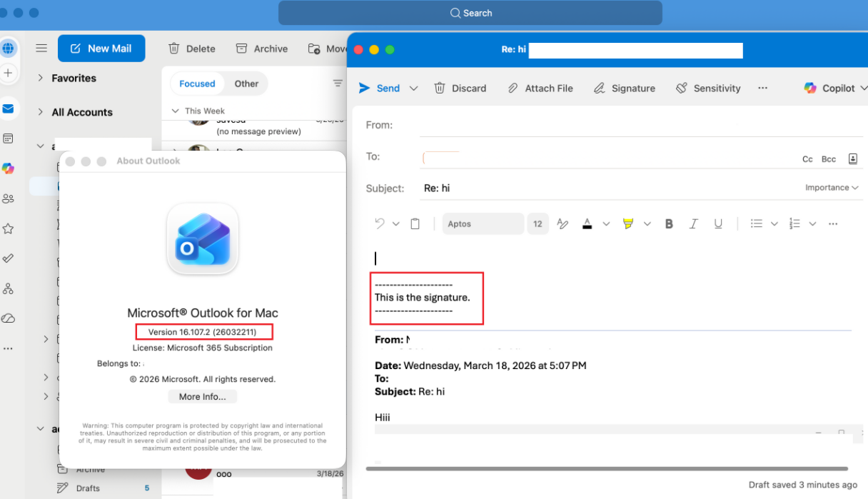Attach a file using the paperclip
The height and width of the screenshot is (499, 868).
coord(540,88)
